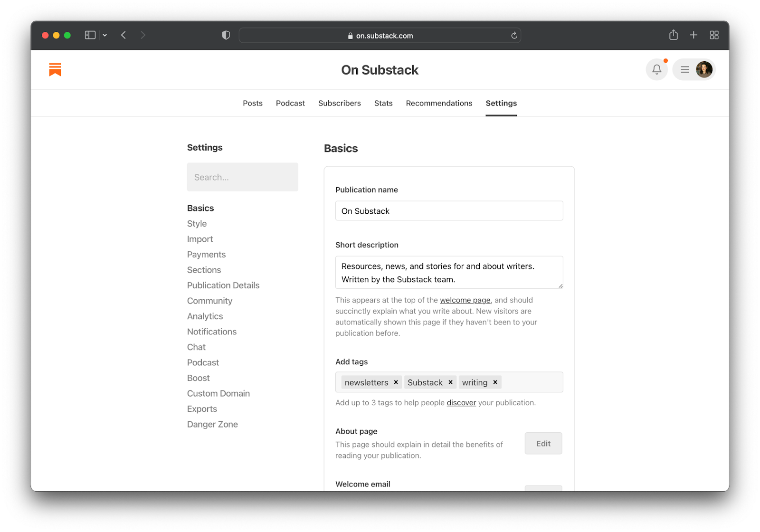This screenshot has height=532, width=760.
Task: Click the On Substack page title
Action: click(x=380, y=70)
